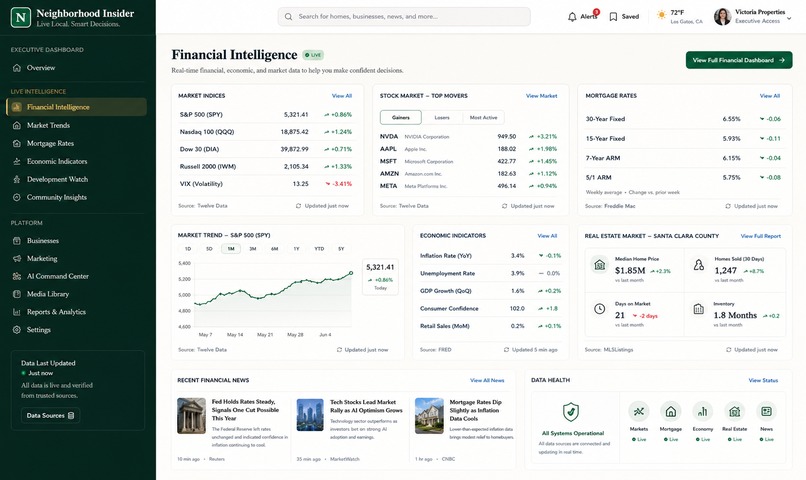Viewport: 806px width, 480px height.
Task: Click View All News link
Action: pos(487,380)
